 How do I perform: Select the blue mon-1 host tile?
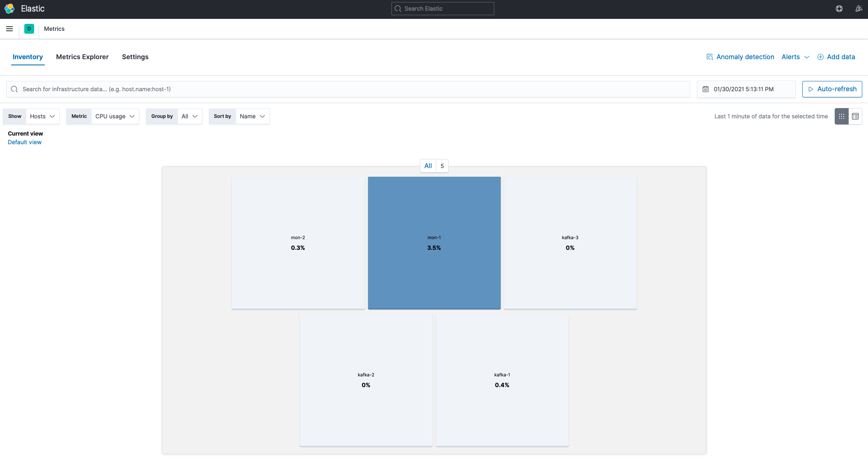tap(434, 242)
